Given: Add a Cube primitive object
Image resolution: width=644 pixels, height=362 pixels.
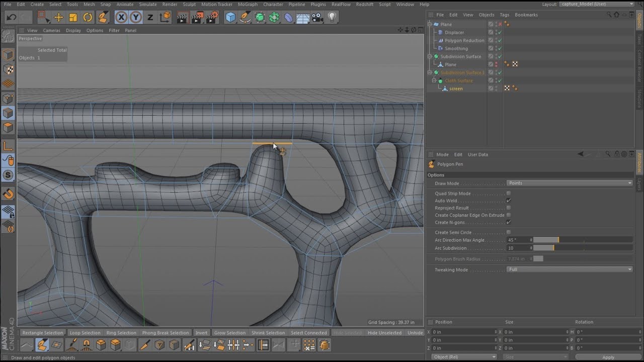Looking at the screenshot, I should pyautogui.click(x=230, y=18).
